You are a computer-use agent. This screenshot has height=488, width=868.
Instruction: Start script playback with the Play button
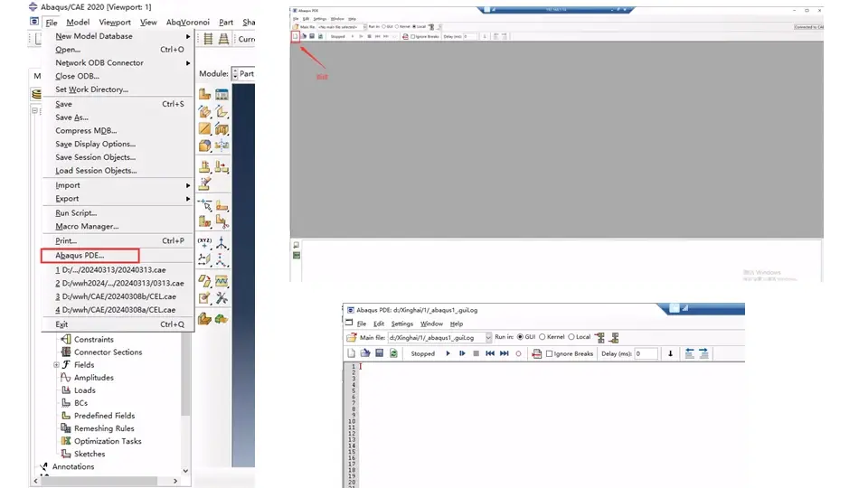coord(448,353)
